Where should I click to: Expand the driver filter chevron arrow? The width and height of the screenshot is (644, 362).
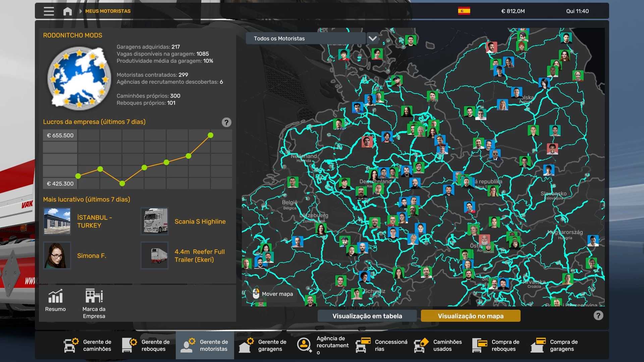coord(372,38)
